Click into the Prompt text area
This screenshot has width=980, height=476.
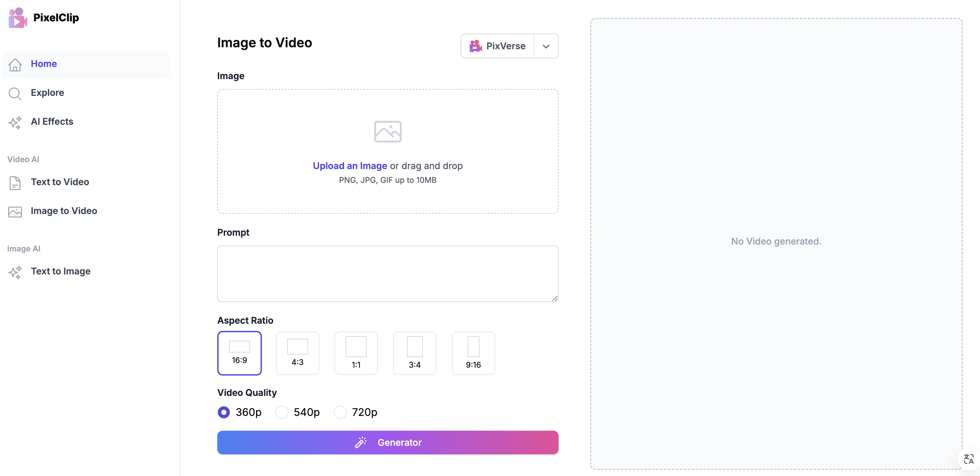387,273
